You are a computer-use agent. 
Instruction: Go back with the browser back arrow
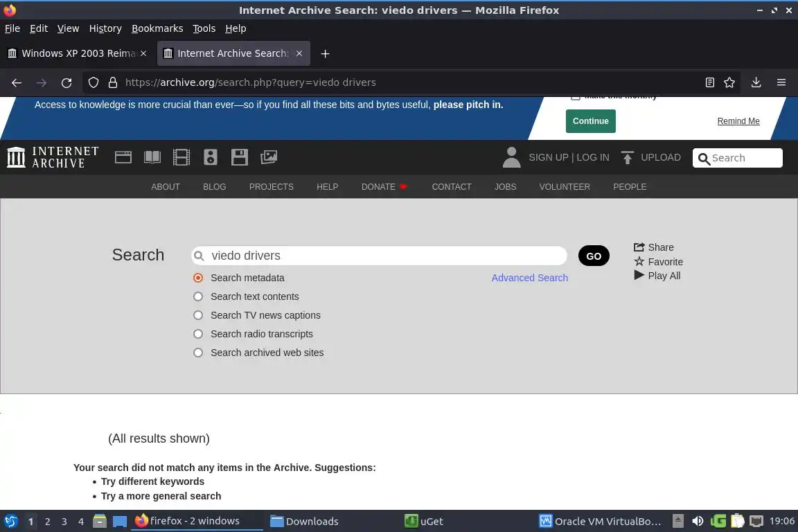pos(17,82)
